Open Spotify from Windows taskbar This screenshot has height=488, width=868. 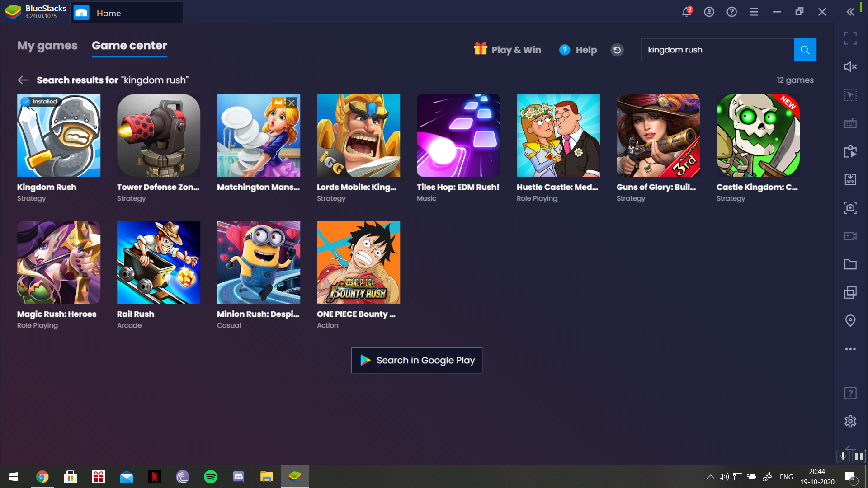pyautogui.click(x=210, y=476)
